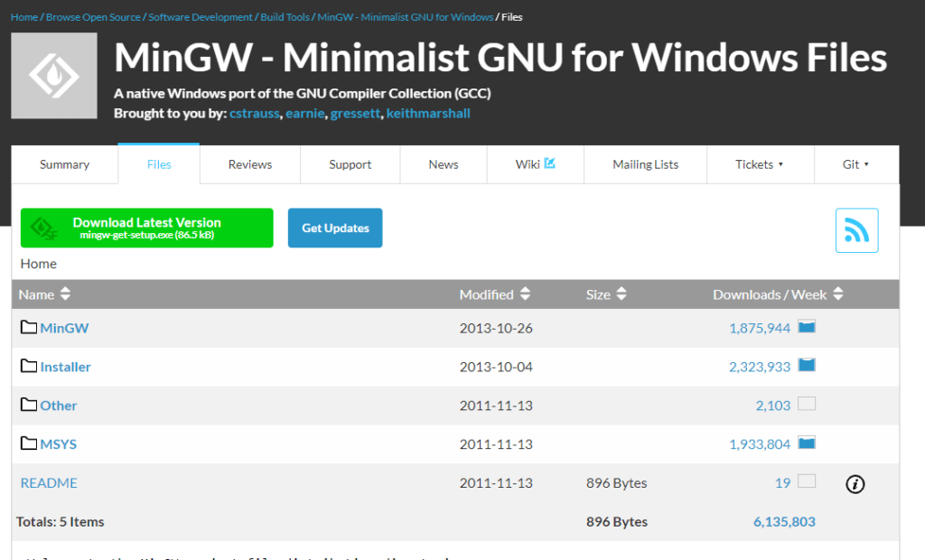Open the Mailing Lists tab
Screen dimensions: 925x560
click(x=645, y=164)
